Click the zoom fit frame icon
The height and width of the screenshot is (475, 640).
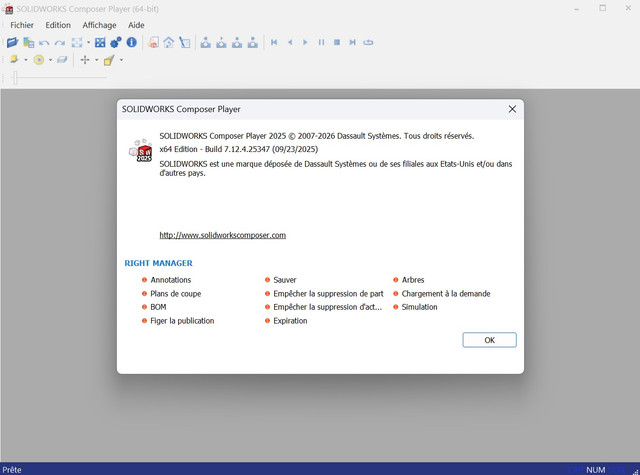coord(77,42)
